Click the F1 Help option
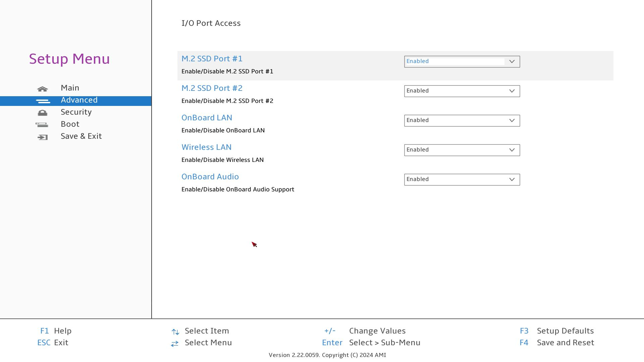The width and height of the screenshot is (644, 362). (x=56, y=331)
